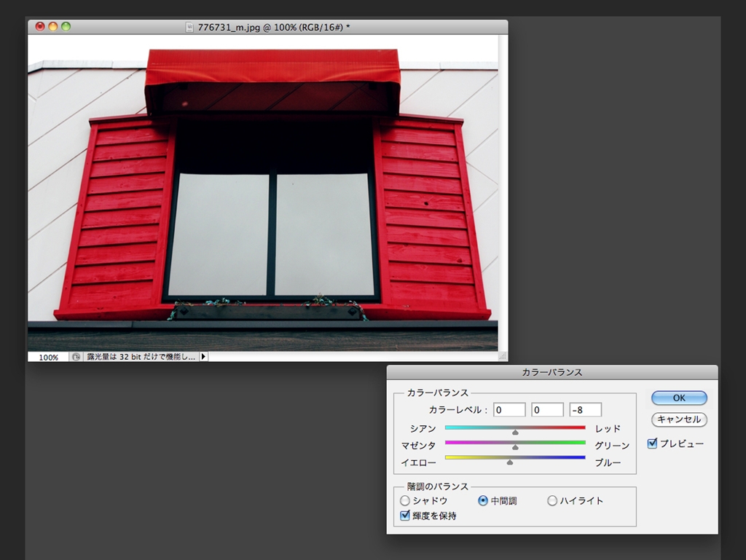Screen dimensions: 746x560
Task: Toggle the 輝度を保持 checkbox
Action: click(x=405, y=516)
